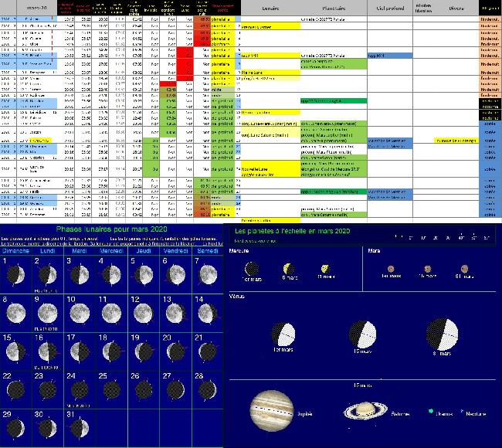The image size is (502, 448).
Task: Click the Lunaire column header
Action: click(x=270, y=8)
